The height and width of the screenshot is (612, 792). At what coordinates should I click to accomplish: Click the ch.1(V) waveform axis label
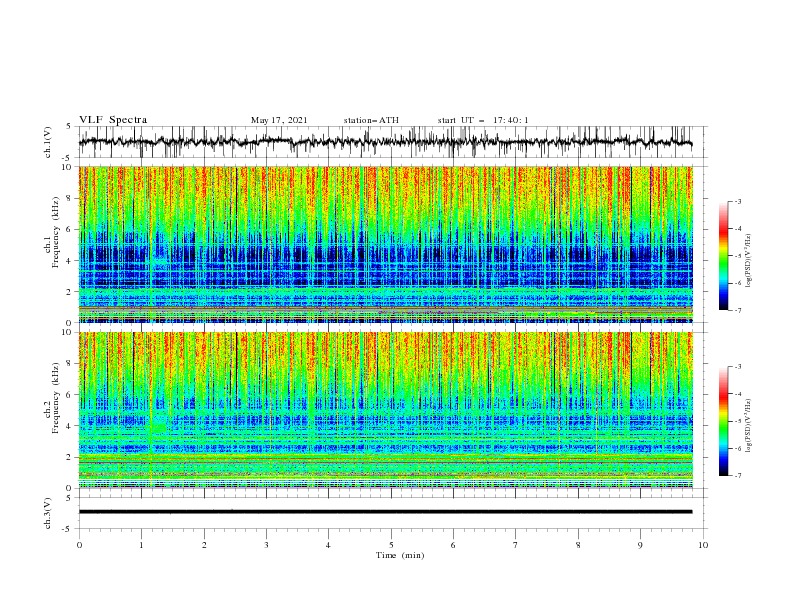(x=48, y=142)
